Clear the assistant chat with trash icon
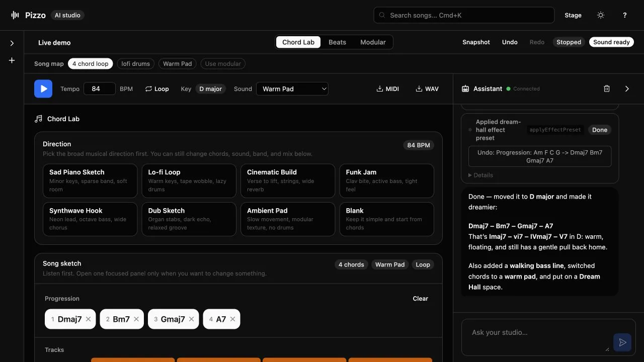644x362 pixels. [607, 88]
